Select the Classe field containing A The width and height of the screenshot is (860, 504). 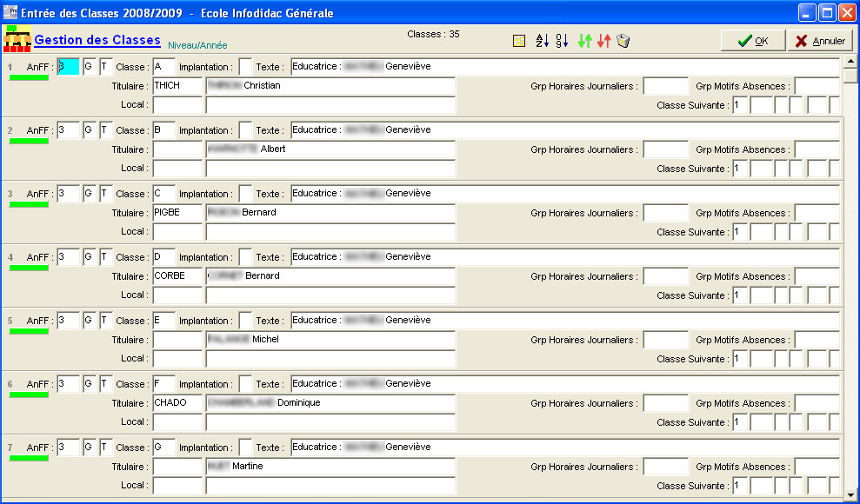click(164, 67)
